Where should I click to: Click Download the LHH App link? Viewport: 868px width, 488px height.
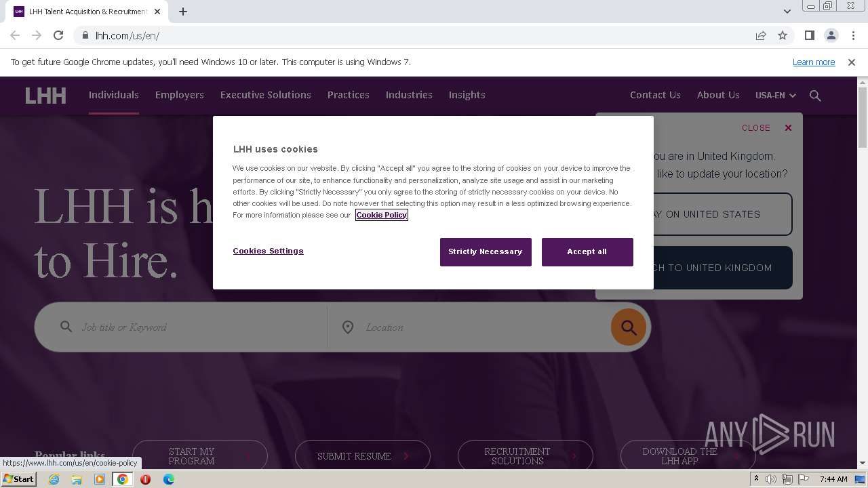[688, 456]
